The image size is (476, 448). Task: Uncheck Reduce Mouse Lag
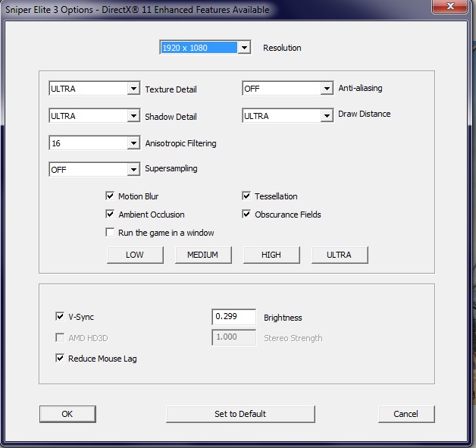click(x=60, y=358)
